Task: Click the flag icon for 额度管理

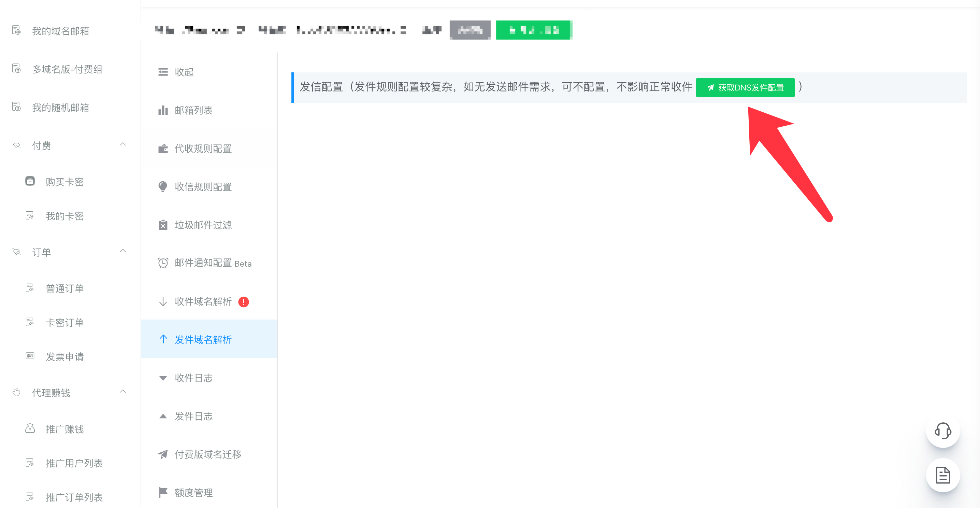Action: point(163,492)
